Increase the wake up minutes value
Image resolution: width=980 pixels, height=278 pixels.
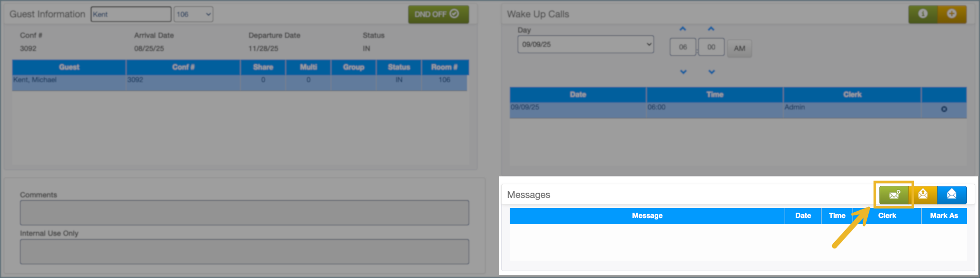pos(711,29)
